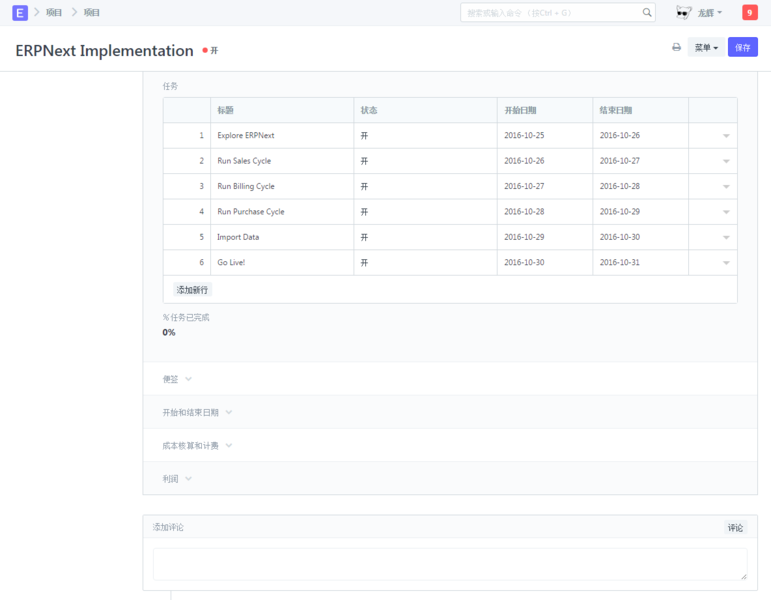Click row number 1 index cell
The height and width of the screenshot is (600, 771).
coord(187,135)
